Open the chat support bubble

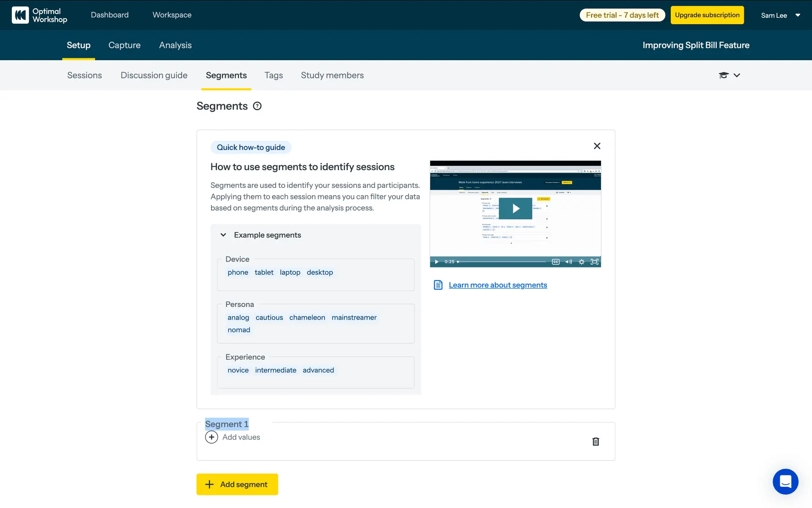coord(785,481)
